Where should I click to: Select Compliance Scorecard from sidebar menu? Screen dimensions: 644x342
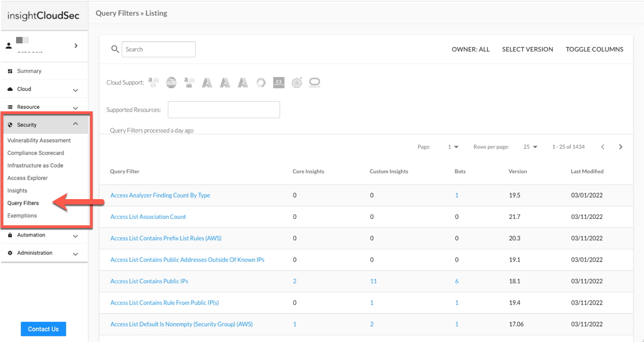(35, 153)
